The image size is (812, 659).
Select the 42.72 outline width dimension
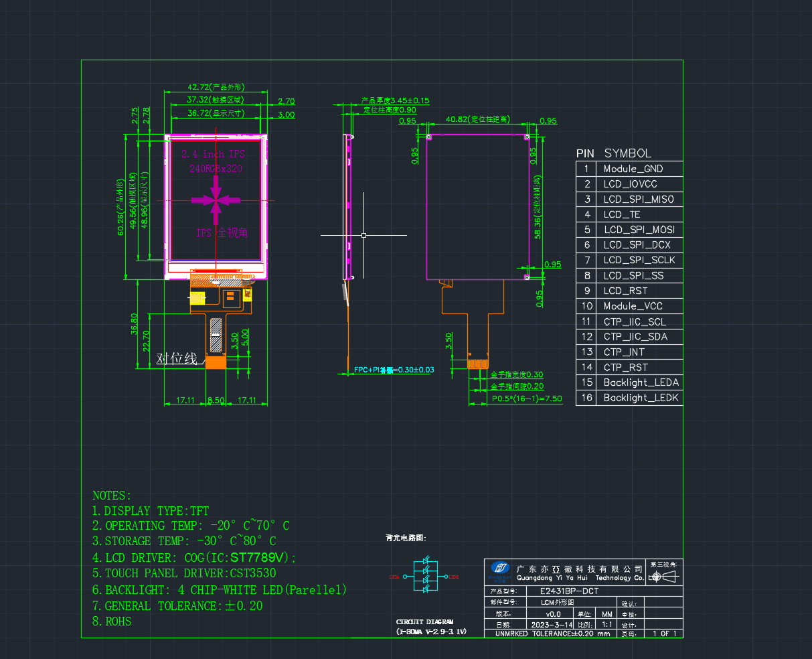216,87
